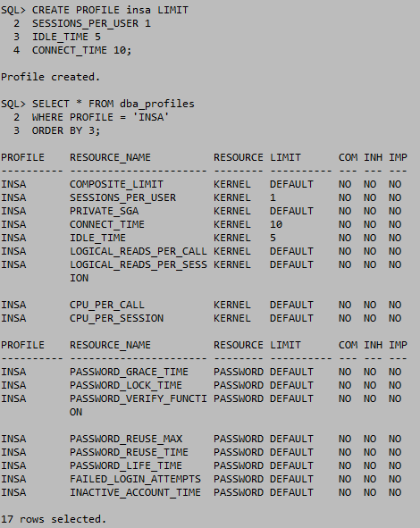Click DEFAULT limit in the CPU_PER_SESSION row
Screen dimensions: 420x528
click(x=291, y=319)
